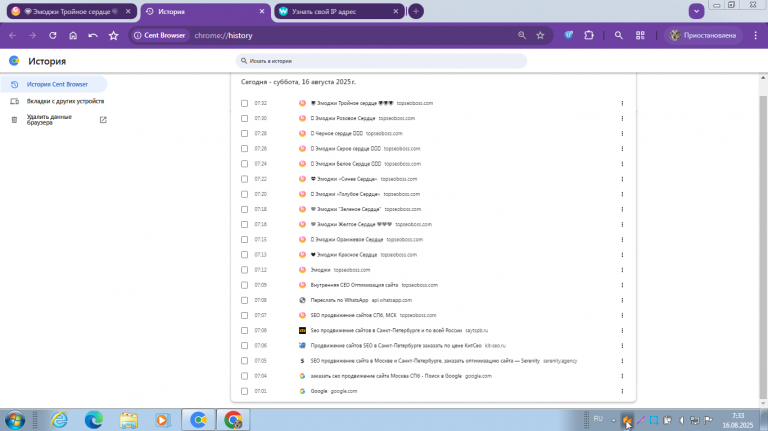Check the 07:08 Переслать по WhatsApp entry
Screen dimensions: 768x431
click(244, 300)
